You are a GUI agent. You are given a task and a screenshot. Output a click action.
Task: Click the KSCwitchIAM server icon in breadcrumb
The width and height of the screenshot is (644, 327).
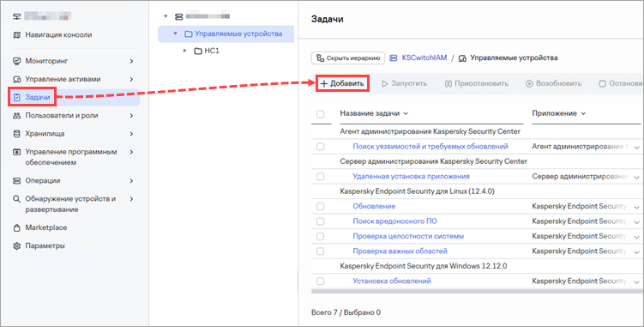click(x=394, y=58)
